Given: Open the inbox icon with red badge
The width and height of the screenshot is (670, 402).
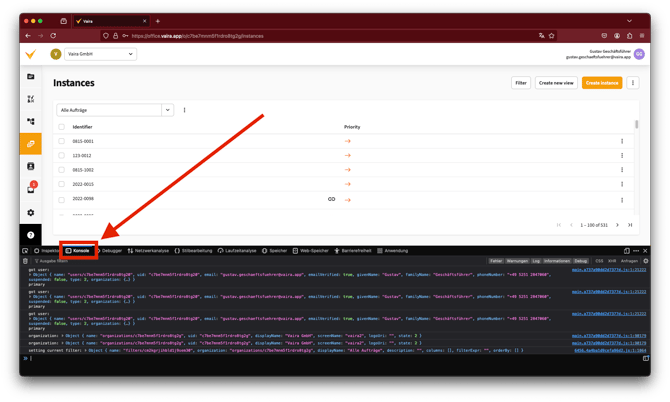Looking at the screenshot, I should pos(31,189).
